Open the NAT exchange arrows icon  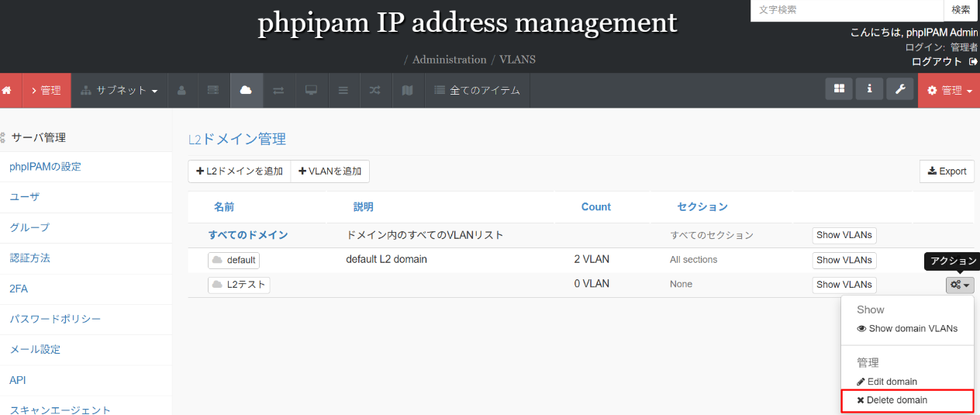(278, 91)
